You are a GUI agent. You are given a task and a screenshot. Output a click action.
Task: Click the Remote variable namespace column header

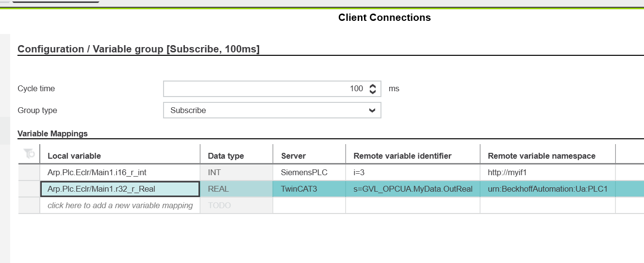(548, 156)
